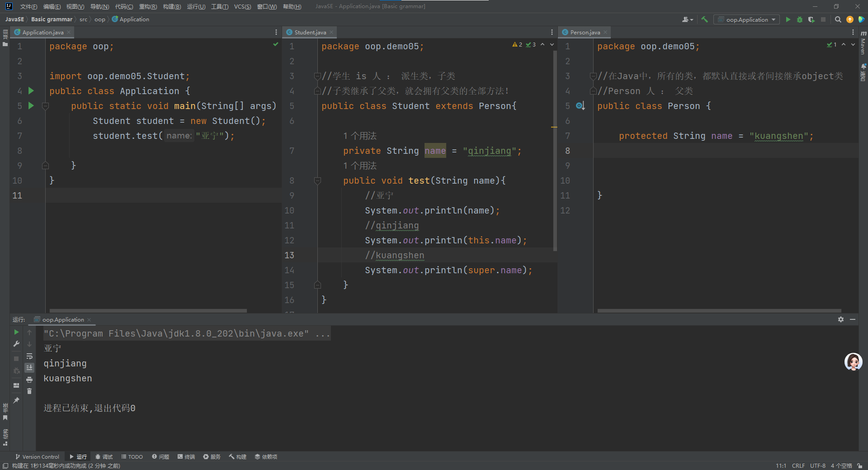Open the 4 个空格 indent settings
This screenshot has width=868, height=470.
click(x=841, y=466)
